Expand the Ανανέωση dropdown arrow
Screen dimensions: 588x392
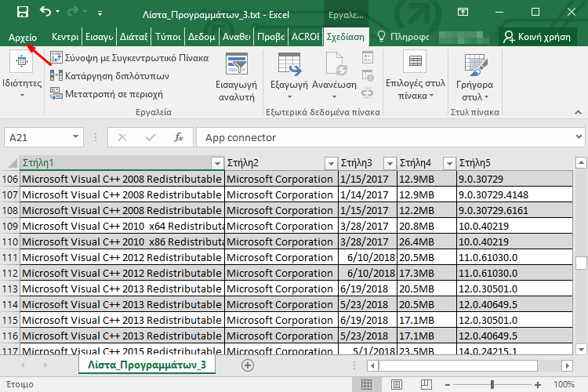[x=334, y=96]
